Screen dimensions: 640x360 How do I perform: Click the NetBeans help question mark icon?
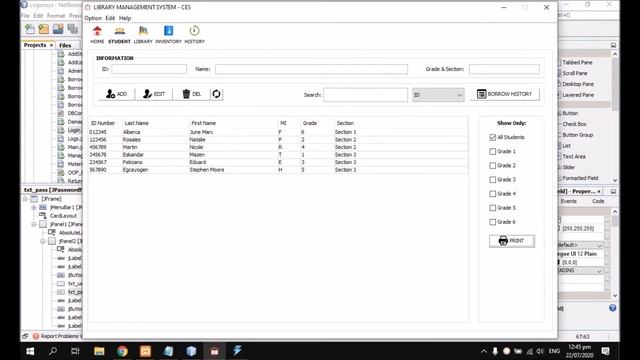pos(612,308)
